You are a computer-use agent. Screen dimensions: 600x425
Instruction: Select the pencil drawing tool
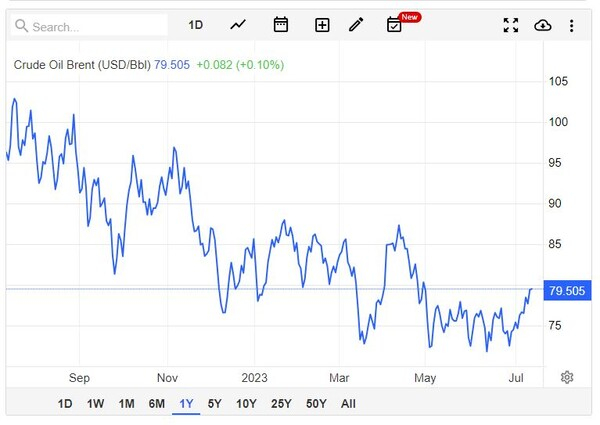(356, 25)
